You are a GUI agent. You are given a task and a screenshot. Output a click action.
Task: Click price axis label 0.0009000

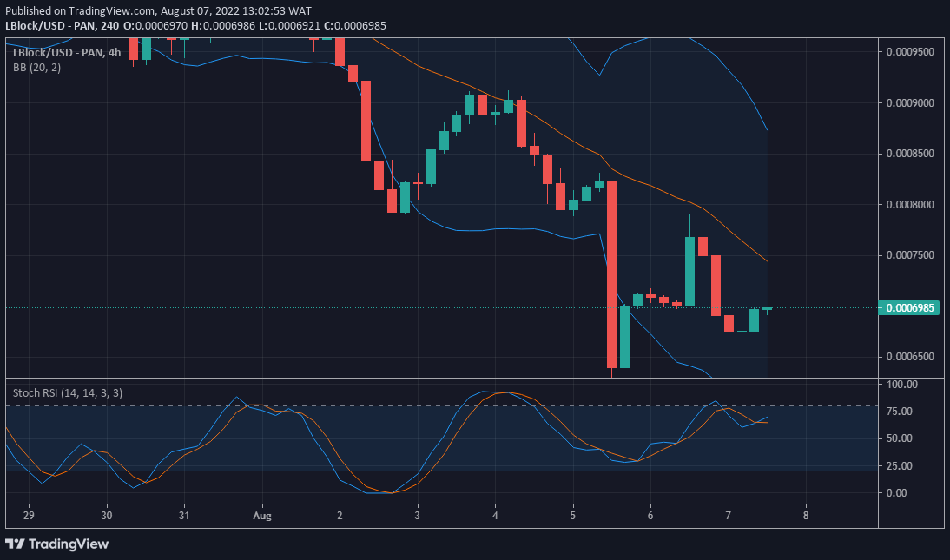[x=910, y=103]
